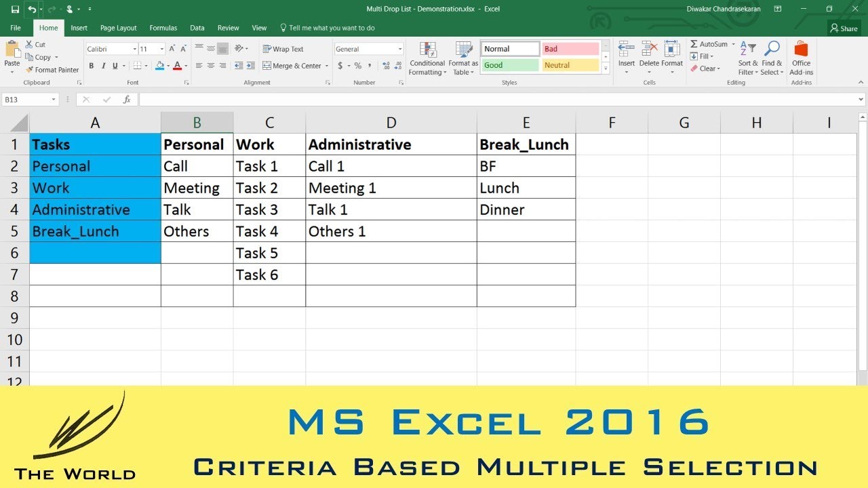The height and width of the screenshot is (488, 868).
Task: Open the Name Box dropdown arrow
Action: 54,100
